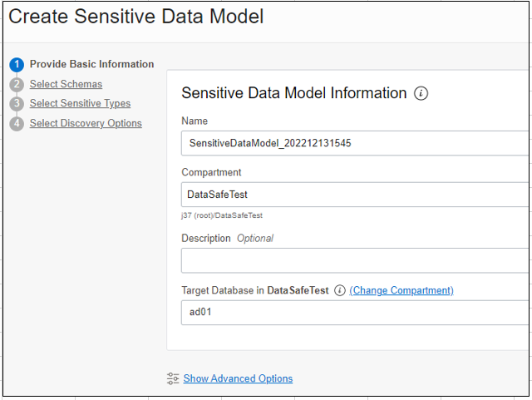Focus the Name input field
This screenshot has width=532, height=400.
click(355, 143)
